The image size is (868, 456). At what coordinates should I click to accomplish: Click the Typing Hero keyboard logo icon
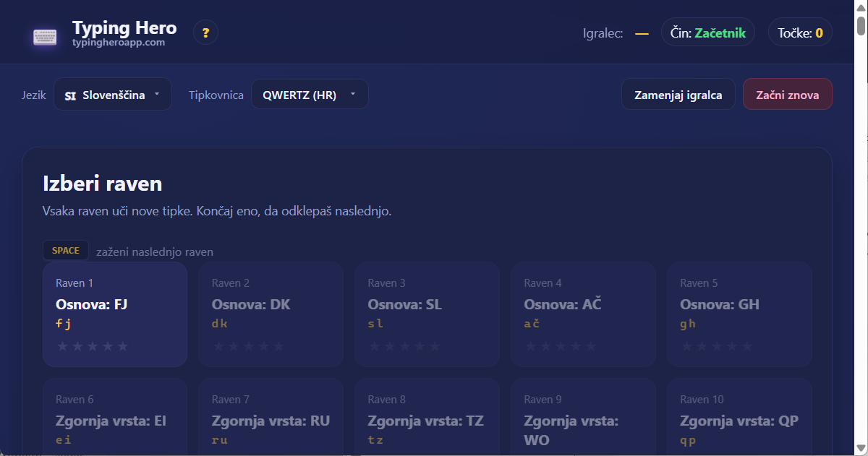(x=45, y=37)
